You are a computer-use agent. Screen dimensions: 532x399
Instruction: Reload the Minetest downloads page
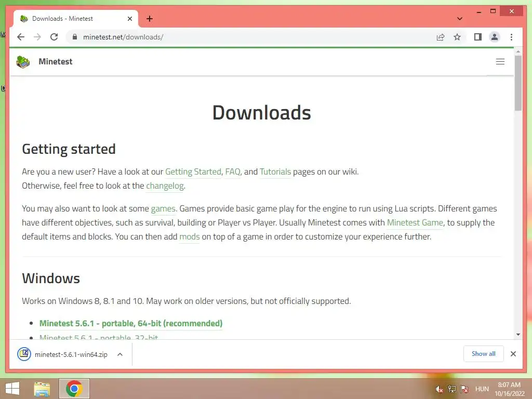click(x=54, y=37)
